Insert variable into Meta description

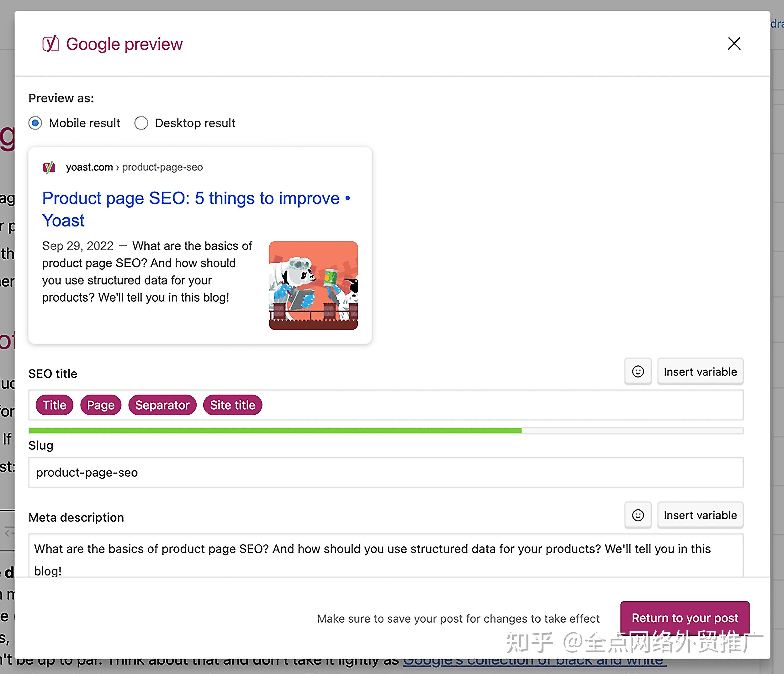tap(700, 515)
